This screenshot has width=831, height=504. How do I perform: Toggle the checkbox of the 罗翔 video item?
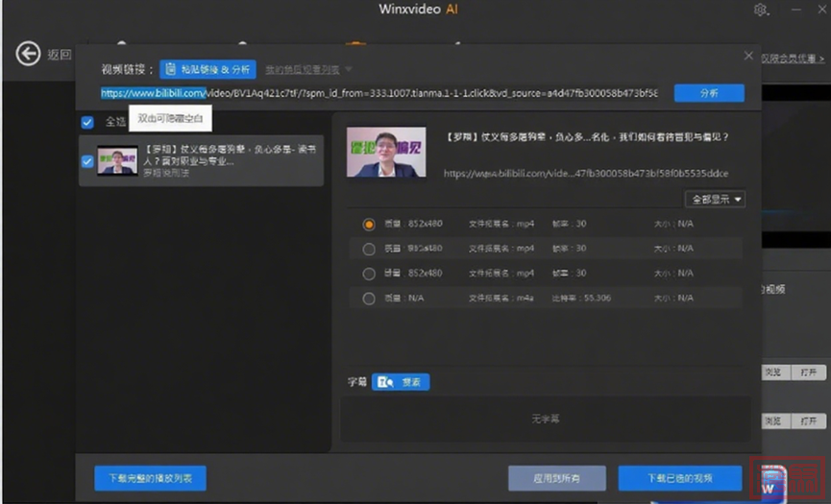87,161
